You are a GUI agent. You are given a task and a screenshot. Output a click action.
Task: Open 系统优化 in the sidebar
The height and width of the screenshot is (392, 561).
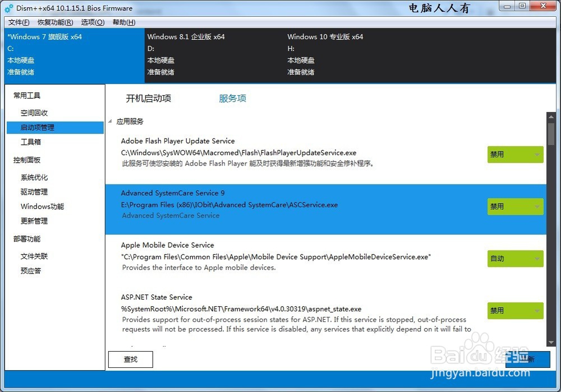(x=34, y=177)
